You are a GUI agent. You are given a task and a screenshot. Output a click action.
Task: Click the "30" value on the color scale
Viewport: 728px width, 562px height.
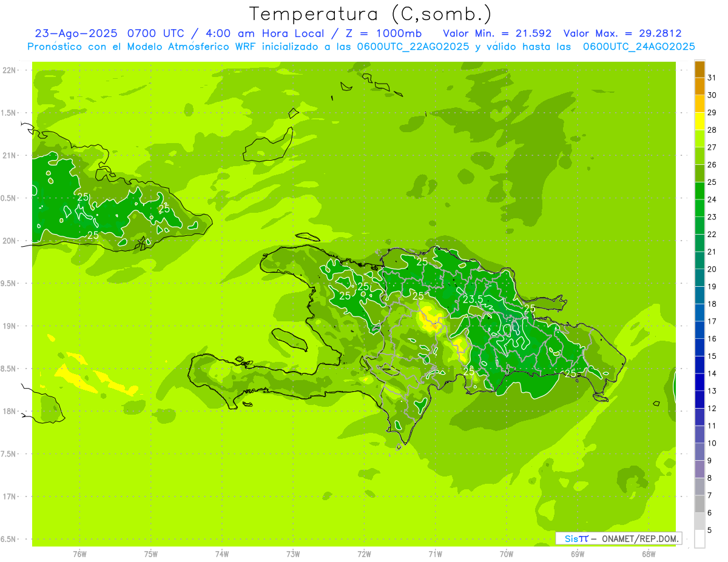[712, 95]
